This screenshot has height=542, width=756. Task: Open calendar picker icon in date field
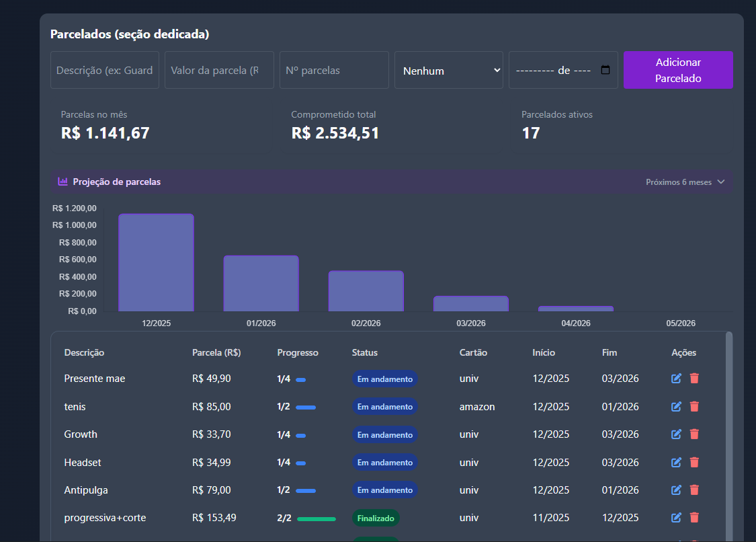click(605, 70)
